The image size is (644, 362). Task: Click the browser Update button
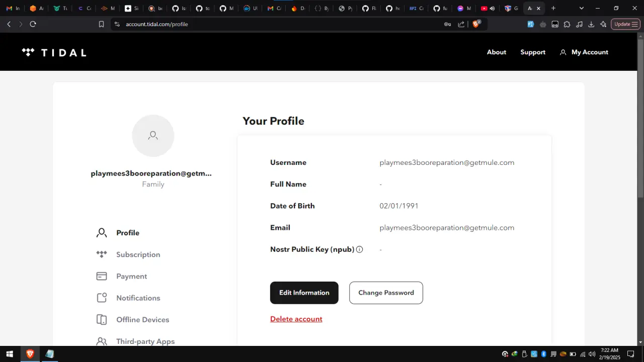pyautogui.click(x=625, y=24)
